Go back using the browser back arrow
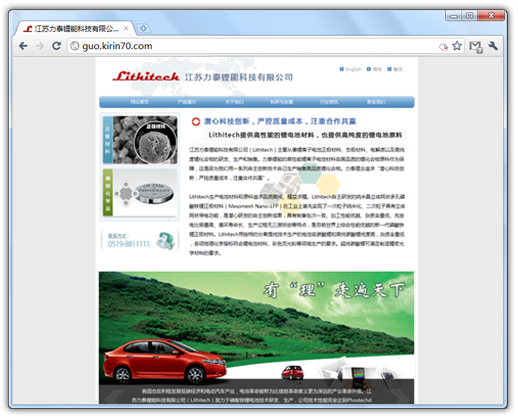 [x=23, y=46]
